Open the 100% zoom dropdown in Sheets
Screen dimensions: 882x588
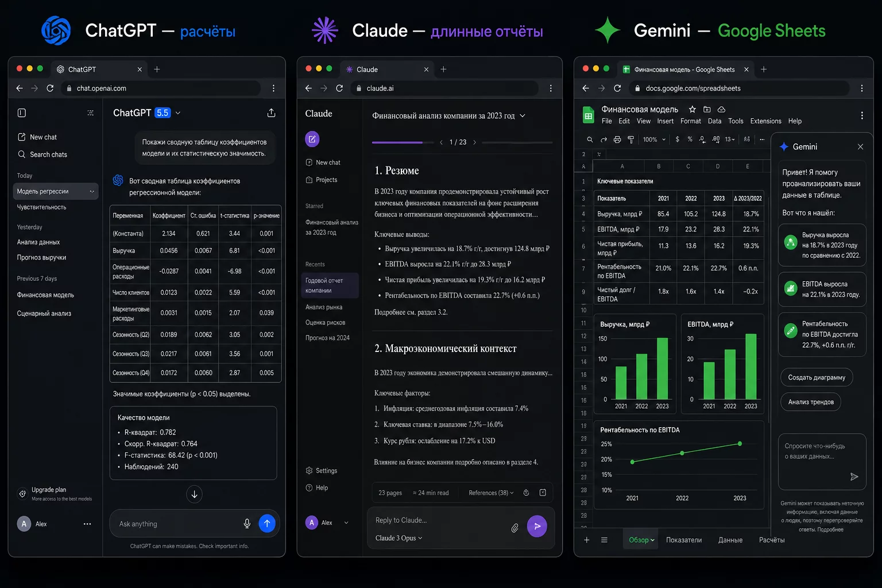[654, 139]
